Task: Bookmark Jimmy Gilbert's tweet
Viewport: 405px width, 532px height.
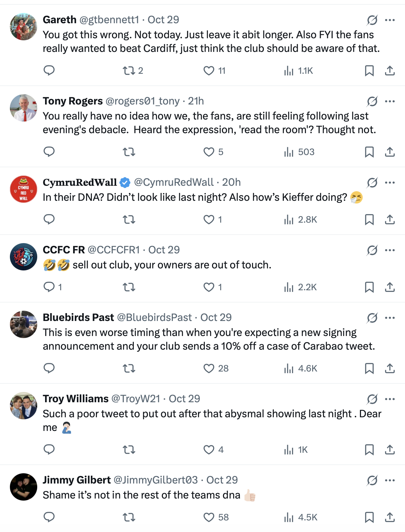Action: click(x=369, y=517)
